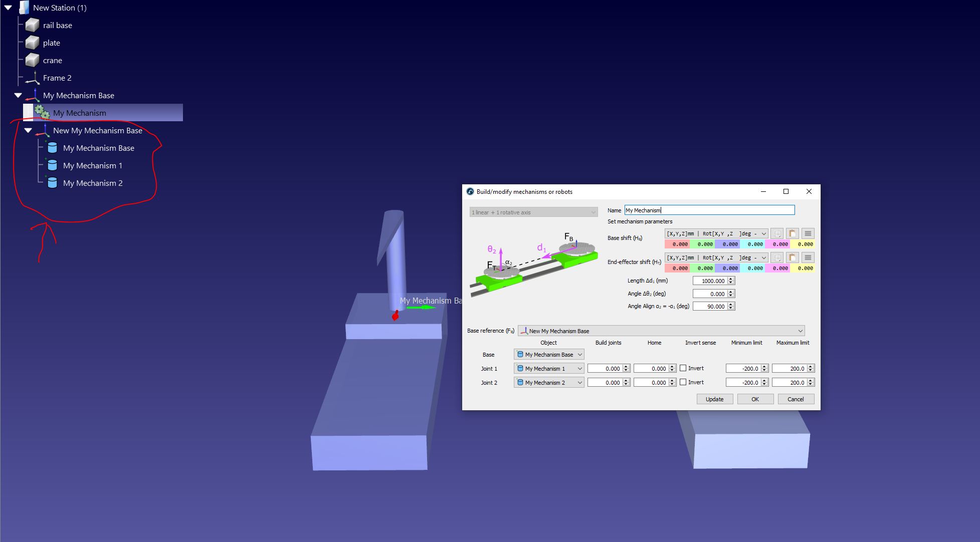The width and height of the screenshot is (980, 542).
Task: Open the Joint 1 object dropdown
Action: [549, 369]
